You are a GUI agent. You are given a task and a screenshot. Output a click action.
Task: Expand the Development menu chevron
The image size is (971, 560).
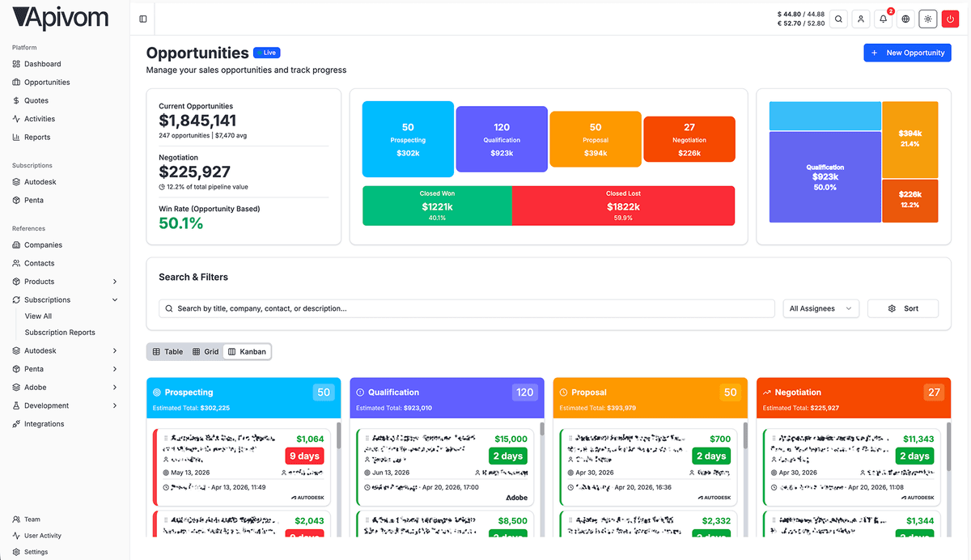pos(115,406)
